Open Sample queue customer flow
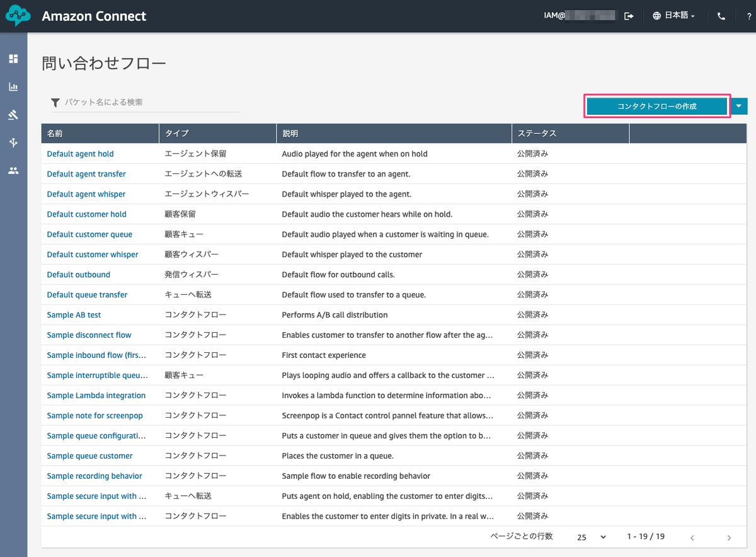This screenshot has width=756, height=557. pos(89,456)
